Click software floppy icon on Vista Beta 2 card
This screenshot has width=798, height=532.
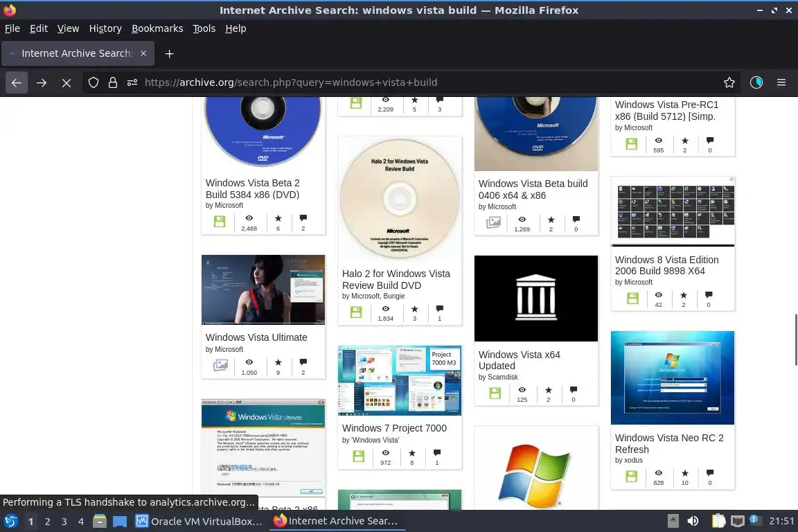(220, 222)
